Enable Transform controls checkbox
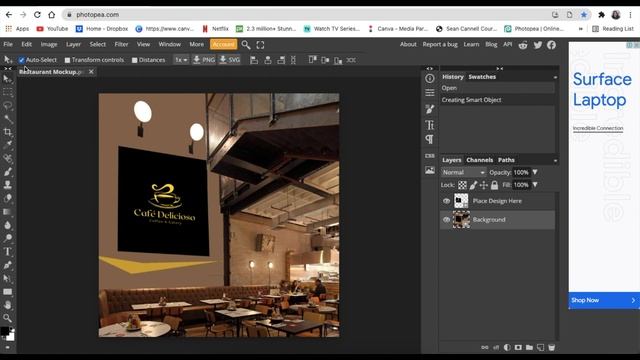The width and height of the screenshot is (640, 360). coord(67,60)
